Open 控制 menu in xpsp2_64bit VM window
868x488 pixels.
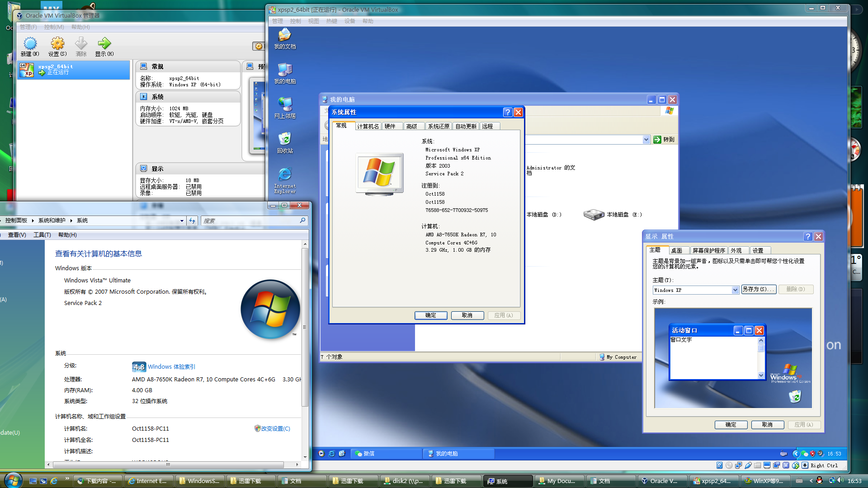(295, 21)
